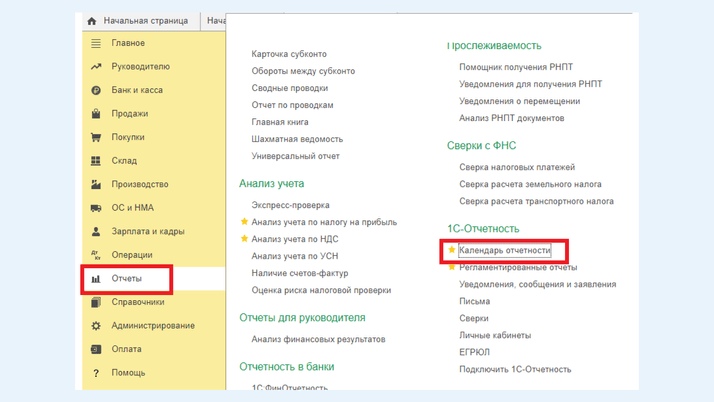This screenshot has height=402, width=714.
Task: Open Оценка риска налоговой проверки
Action: pos(321,290)
